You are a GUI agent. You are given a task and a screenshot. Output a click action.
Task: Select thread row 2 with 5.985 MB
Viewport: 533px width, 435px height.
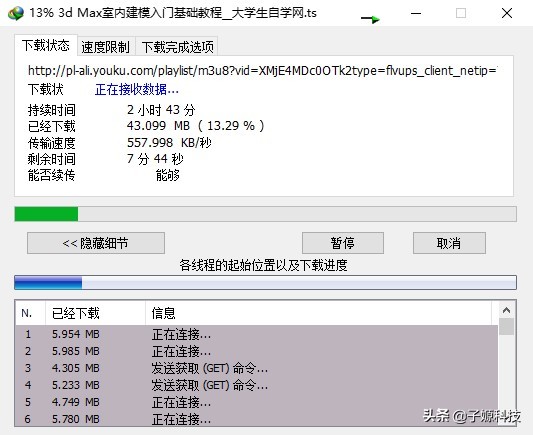[257, 351]
